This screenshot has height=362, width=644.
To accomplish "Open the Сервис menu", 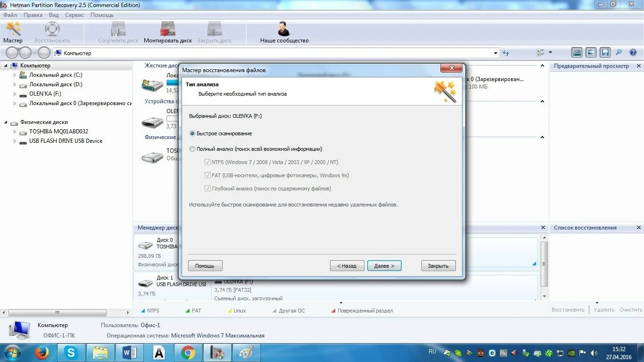I will [74, 15].
